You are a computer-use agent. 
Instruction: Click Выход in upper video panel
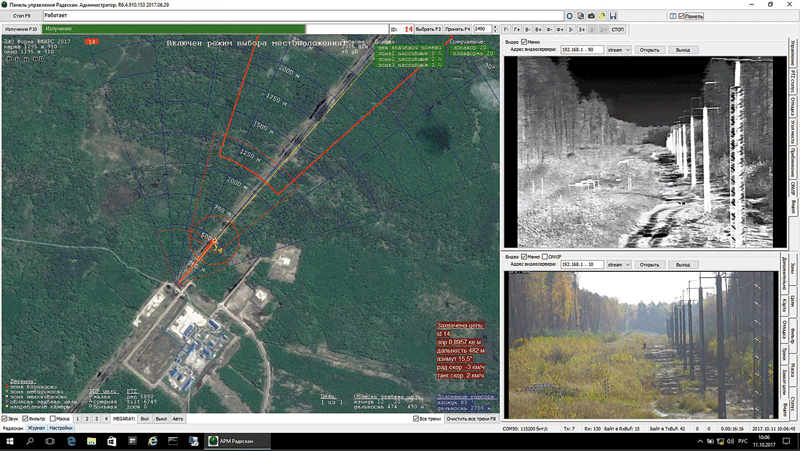click(x=683, y=50)
